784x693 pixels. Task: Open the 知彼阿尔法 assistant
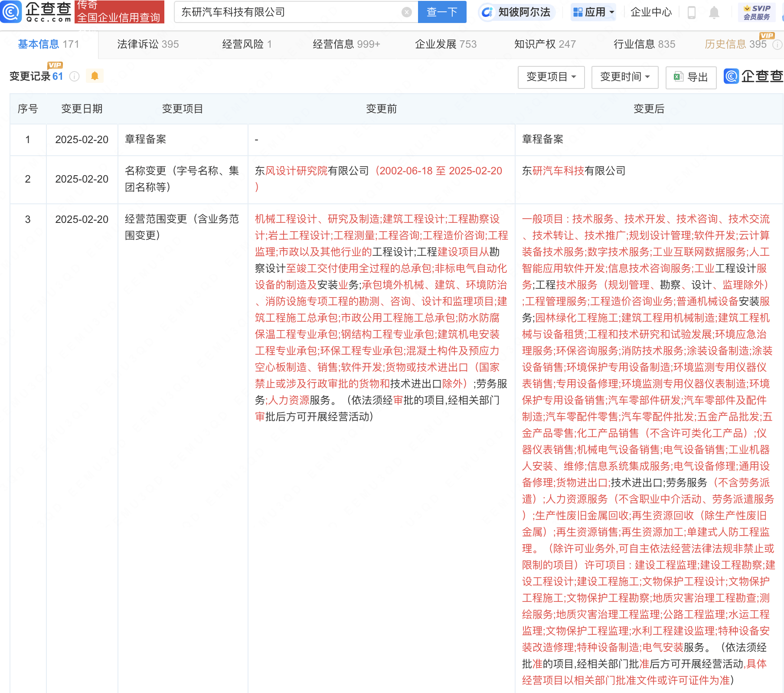coord(516,12)
